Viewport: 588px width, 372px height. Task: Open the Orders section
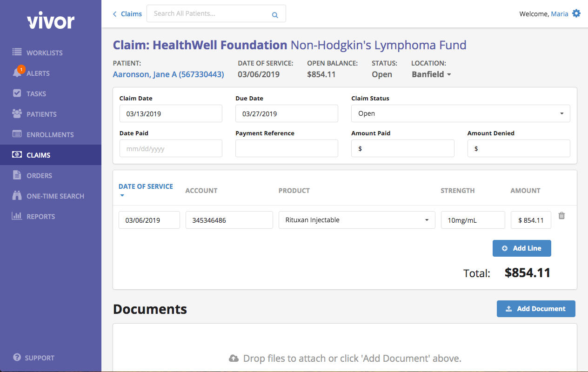point(51,175)
